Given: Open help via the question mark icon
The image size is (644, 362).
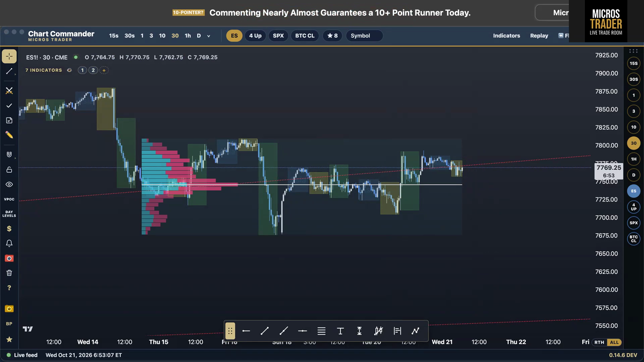Looking at the screenshot, I should [9, 288].
